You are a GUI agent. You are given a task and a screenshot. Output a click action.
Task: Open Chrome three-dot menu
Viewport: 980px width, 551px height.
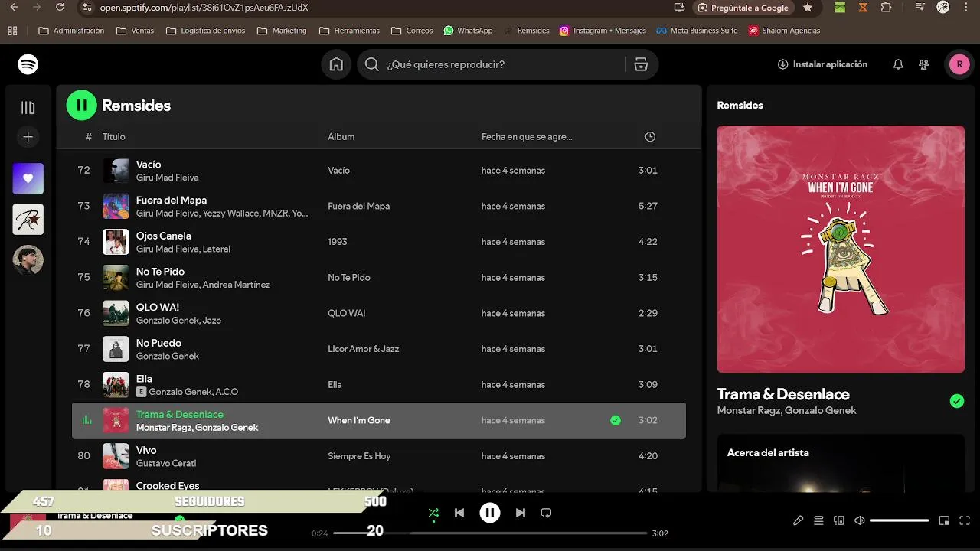pos(967,8)
